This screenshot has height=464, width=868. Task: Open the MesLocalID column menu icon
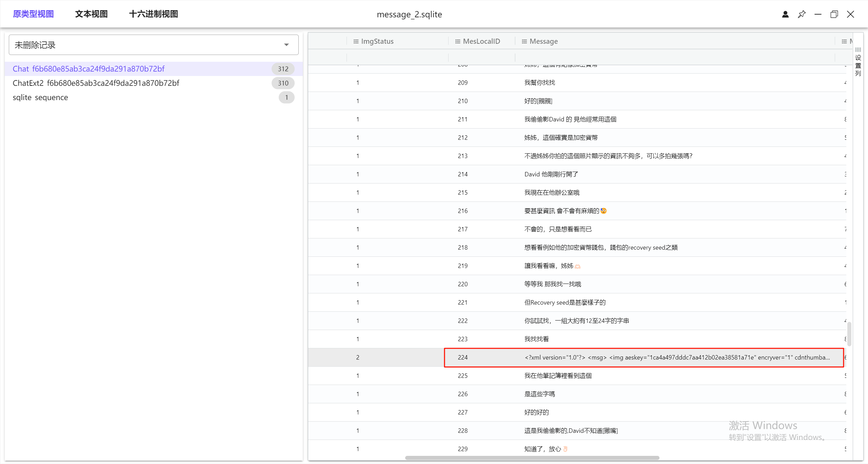click(457, 41)
